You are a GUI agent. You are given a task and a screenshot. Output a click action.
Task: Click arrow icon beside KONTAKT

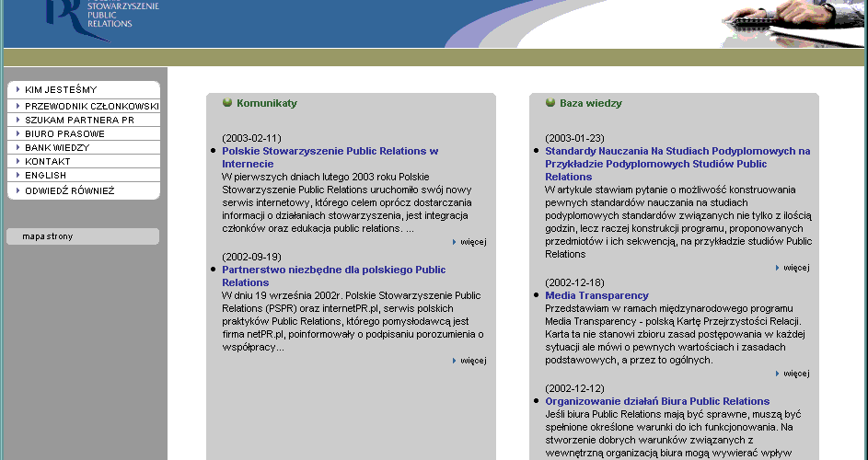point(18,161)
